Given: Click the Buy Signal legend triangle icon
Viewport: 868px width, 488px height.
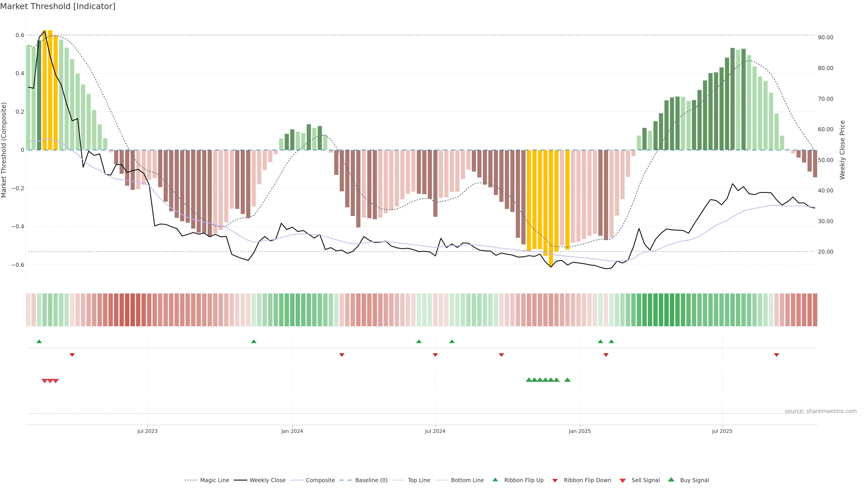Looking at the screenshot, I should 671,480.
